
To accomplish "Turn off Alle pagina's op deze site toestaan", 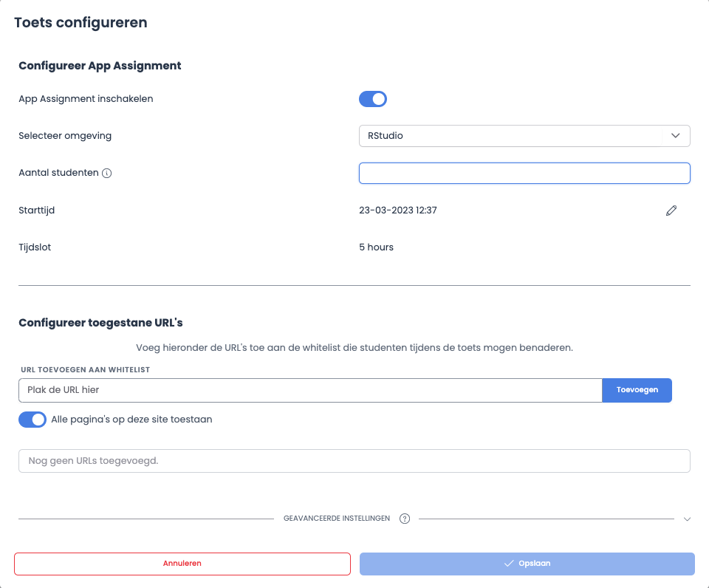I will click(x=32, y=419).
